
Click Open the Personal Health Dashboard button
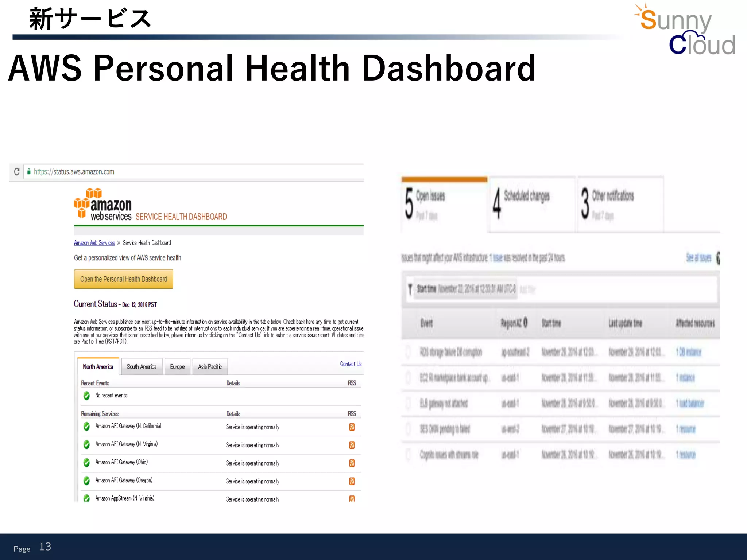point(123,279)
